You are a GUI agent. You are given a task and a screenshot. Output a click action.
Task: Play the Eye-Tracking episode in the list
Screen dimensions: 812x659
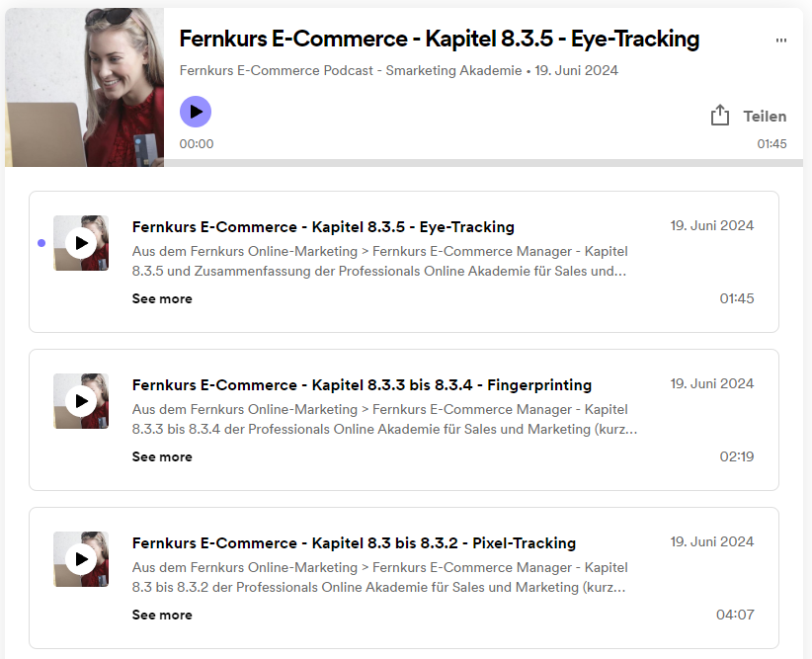coord(80,243)
